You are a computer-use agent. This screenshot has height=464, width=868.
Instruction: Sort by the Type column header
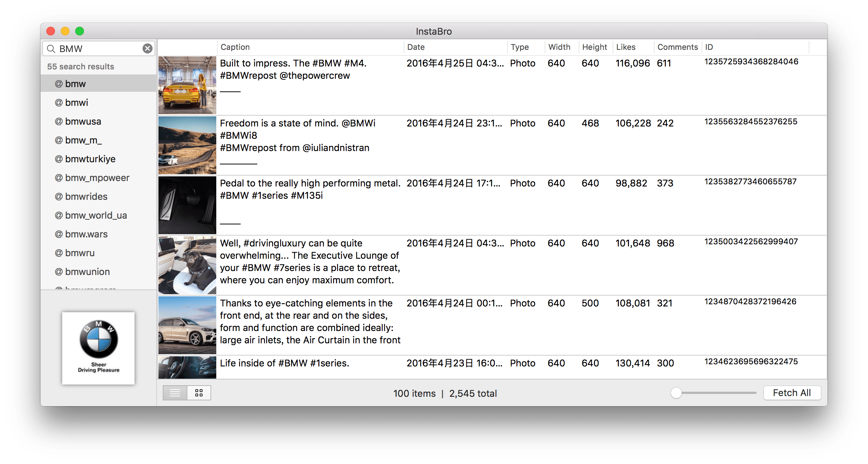[526, 47]
